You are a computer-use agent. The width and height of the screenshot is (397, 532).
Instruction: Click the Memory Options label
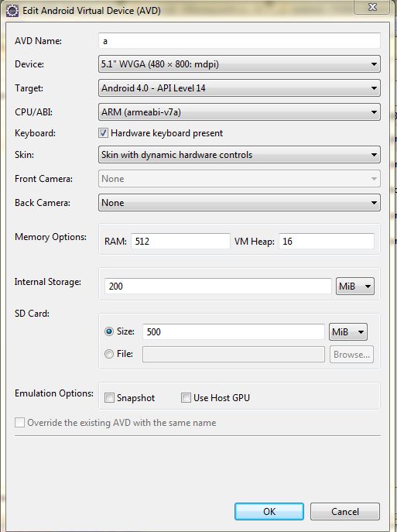50,237
